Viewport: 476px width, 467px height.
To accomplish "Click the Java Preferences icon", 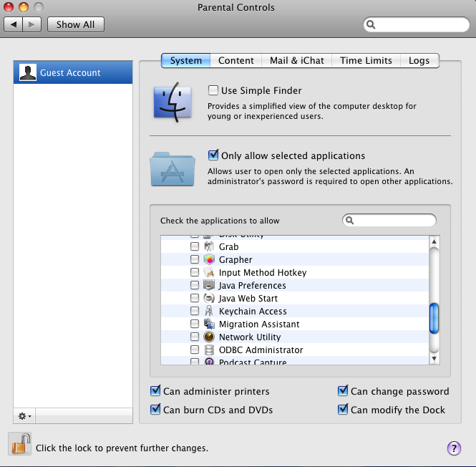I will pos(209,285).
